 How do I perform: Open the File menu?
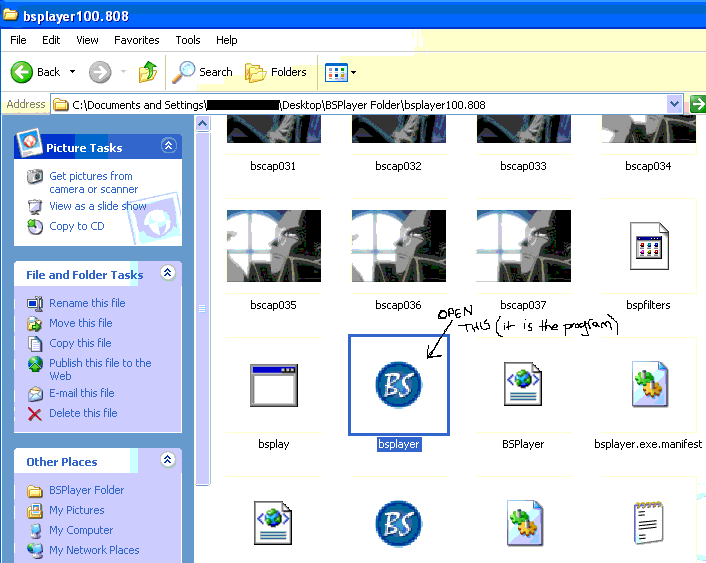pyautogui.click(x=18, y=40)
